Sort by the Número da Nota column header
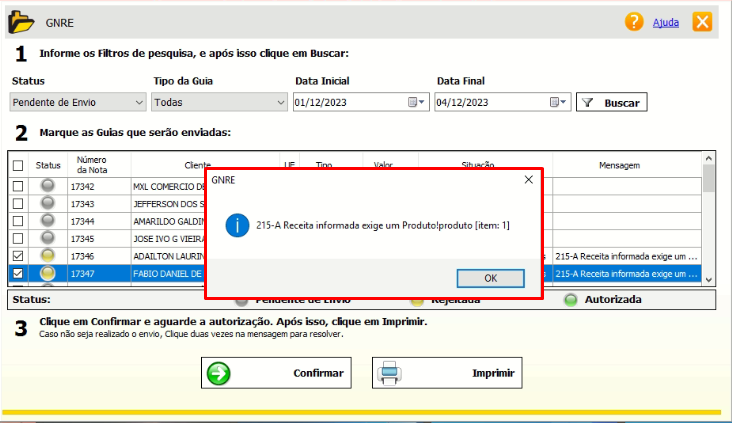This screenshot has height=423, width=732. coord(92,164)
